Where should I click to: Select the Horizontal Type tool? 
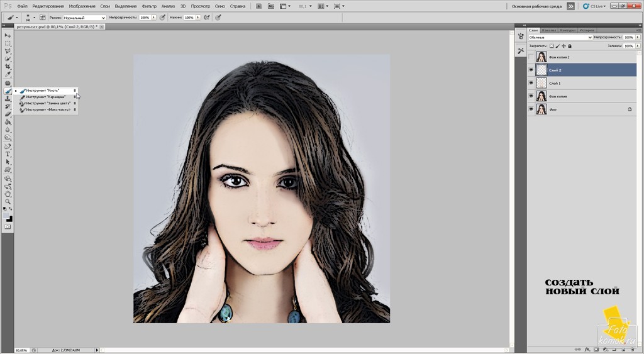[x=8, y=154]
